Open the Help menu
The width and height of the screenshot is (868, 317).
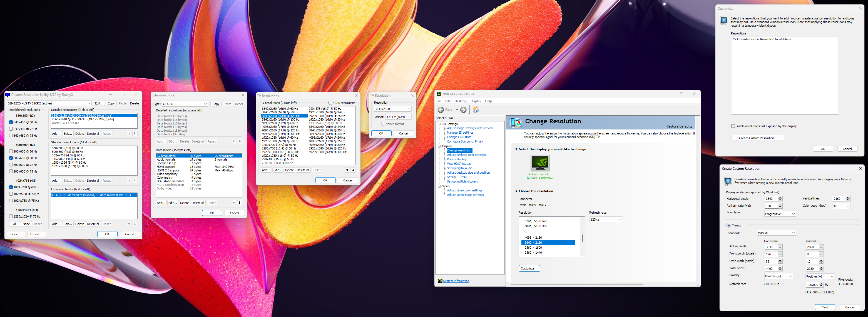pyautogui.click(x=488, y=101)
